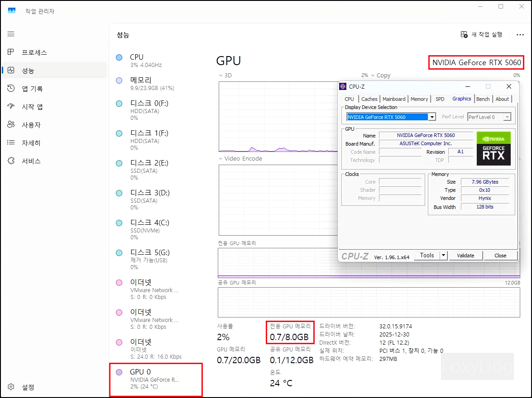
Task: Click the memory Size 7.96 GBytes field
Action: click(485, 182)
